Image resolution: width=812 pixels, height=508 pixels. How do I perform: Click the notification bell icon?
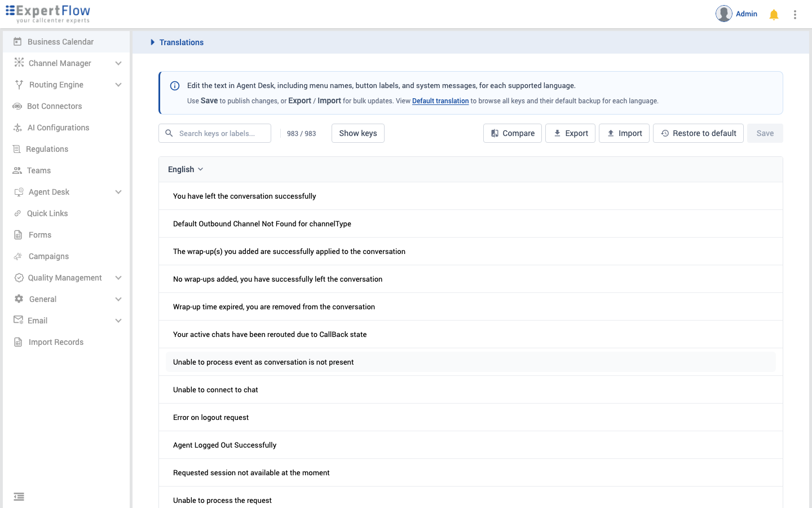pos(774,15)
